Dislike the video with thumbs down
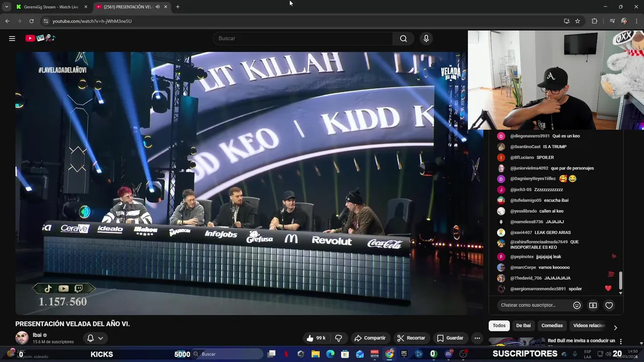 339,338
